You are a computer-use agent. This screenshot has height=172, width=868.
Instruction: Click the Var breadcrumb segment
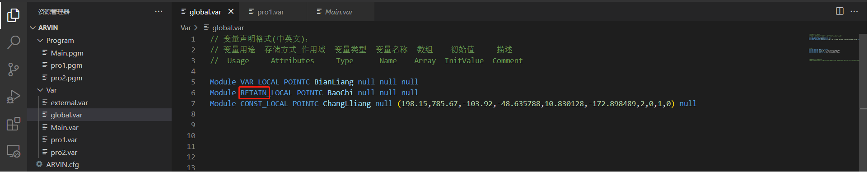[x=186, y=28]
